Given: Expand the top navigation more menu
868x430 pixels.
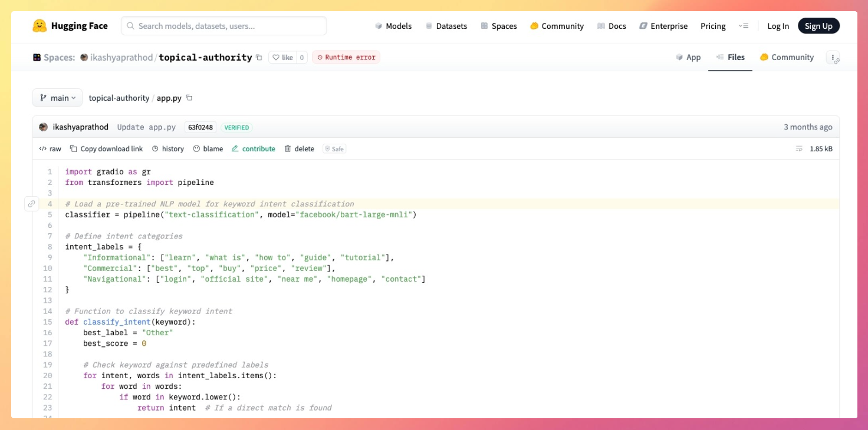Looking at the screenshot, I should (743, 26).
